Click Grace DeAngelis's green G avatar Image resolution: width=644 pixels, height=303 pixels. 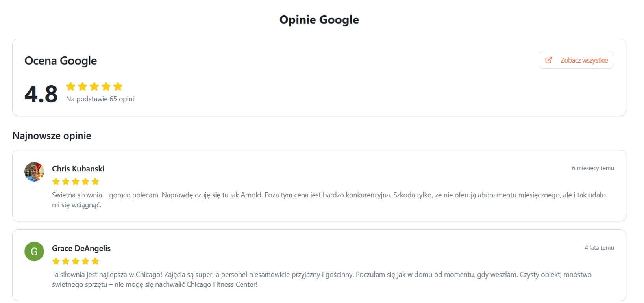pos(34,251)
